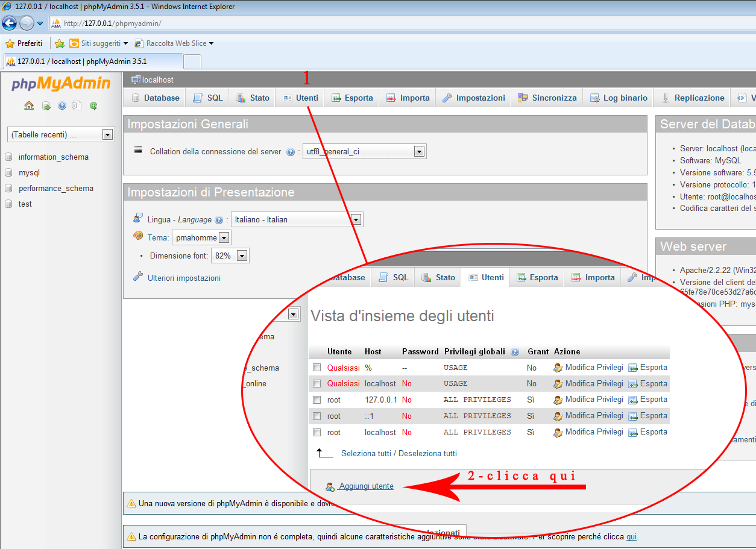The width and height of the screenshot is (756, 549).
Task: Click the database icon beside information_schema
Action: point(8,157)
